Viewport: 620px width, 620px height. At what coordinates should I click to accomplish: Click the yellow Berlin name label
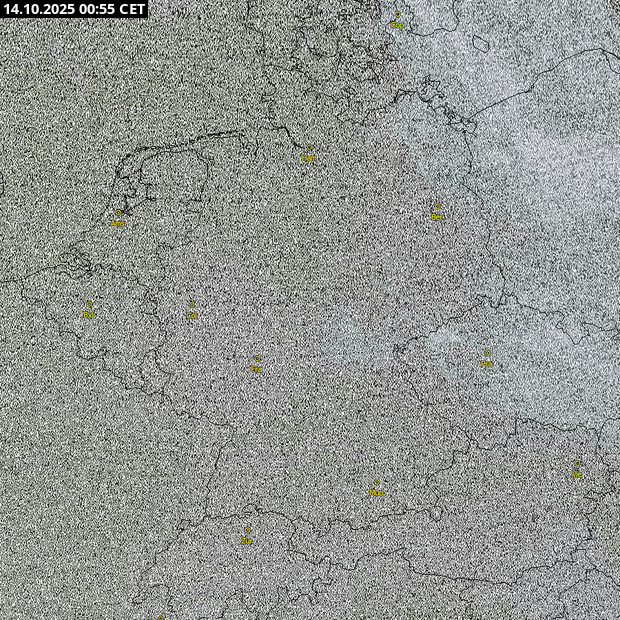coord(437,216)
